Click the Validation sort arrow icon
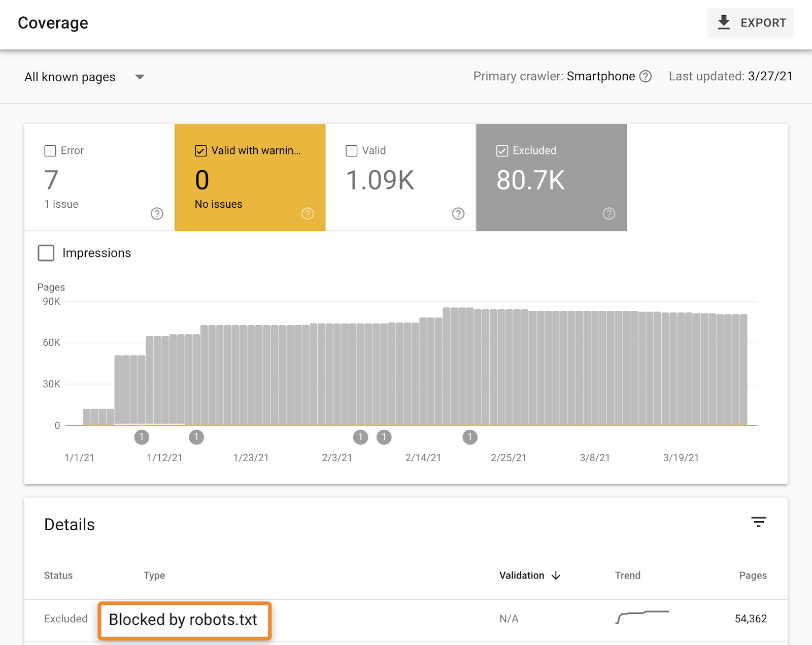 pos(556,575)
